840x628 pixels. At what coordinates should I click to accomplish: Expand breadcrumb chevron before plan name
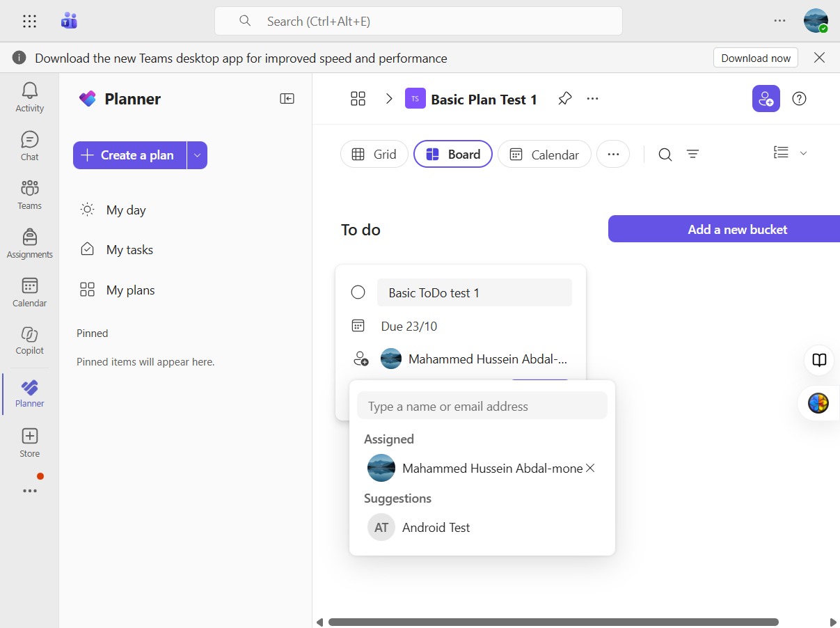pyautogui.click(x=389, y=99)
